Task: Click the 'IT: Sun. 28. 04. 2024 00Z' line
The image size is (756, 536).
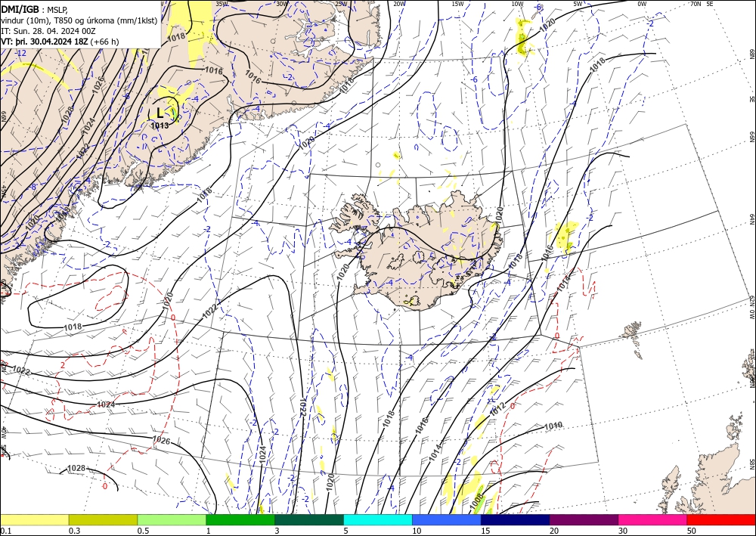Action: pos(48,30)
